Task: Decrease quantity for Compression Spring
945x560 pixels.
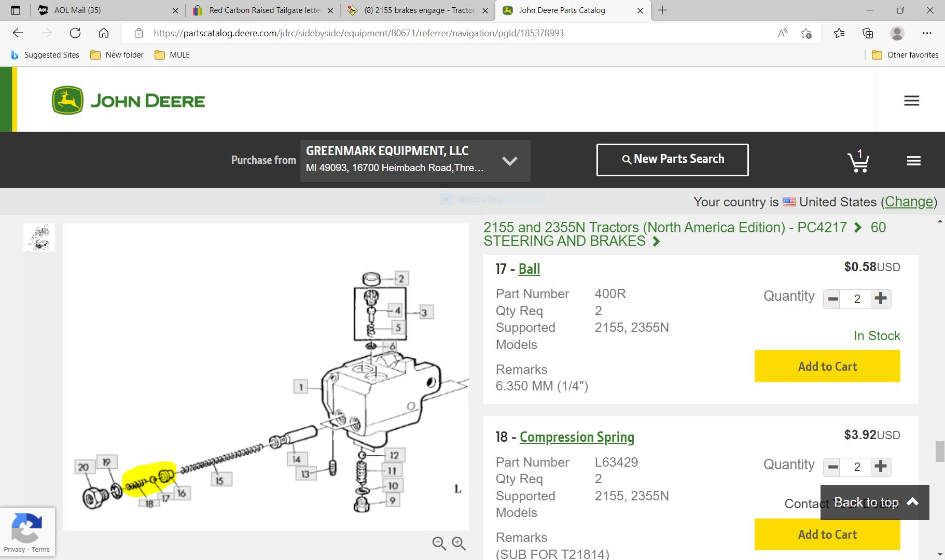Action: [833, 467]
